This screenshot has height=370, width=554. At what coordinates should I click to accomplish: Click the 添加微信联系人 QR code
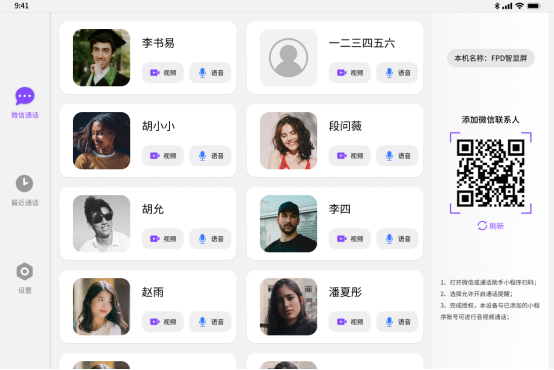coord(491,173)
